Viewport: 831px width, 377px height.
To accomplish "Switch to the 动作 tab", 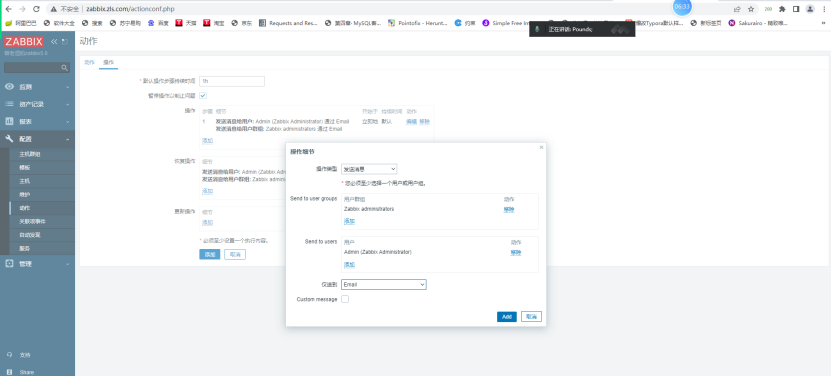I will [89, 63].
